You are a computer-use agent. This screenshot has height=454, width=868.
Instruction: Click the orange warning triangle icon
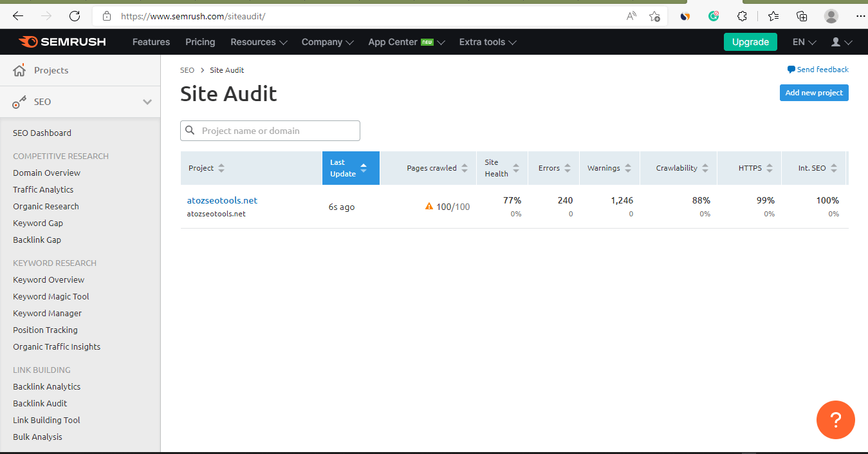[429, 206]
